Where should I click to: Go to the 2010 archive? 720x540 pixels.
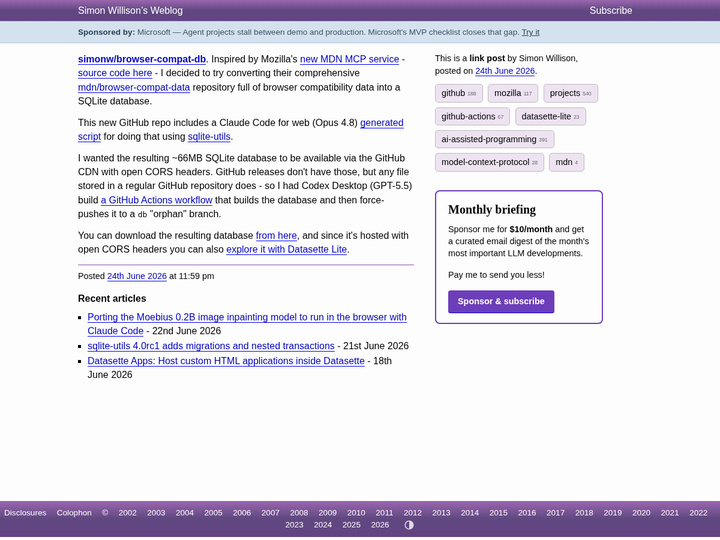tap(356, 512)
